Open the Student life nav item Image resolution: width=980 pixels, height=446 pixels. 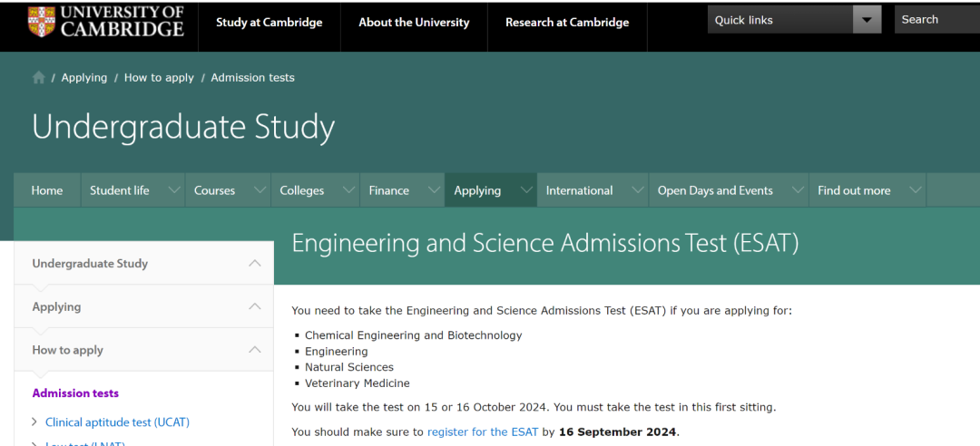point(120,190)
